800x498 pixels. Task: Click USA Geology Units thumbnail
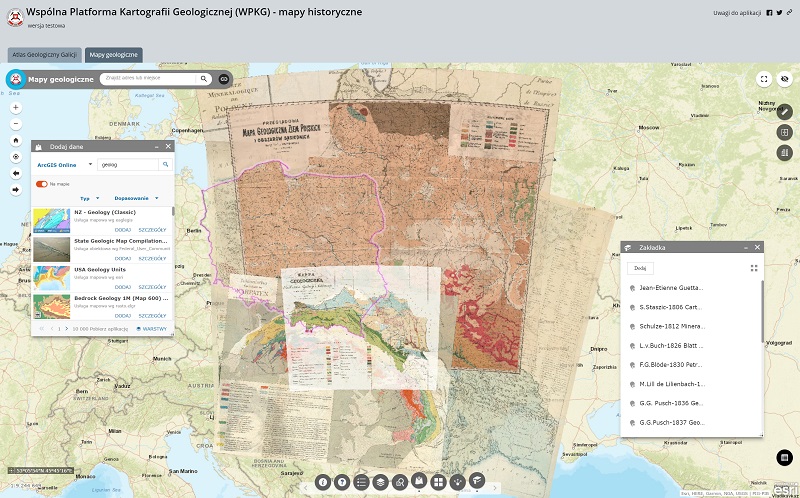(x=52, y=278)
